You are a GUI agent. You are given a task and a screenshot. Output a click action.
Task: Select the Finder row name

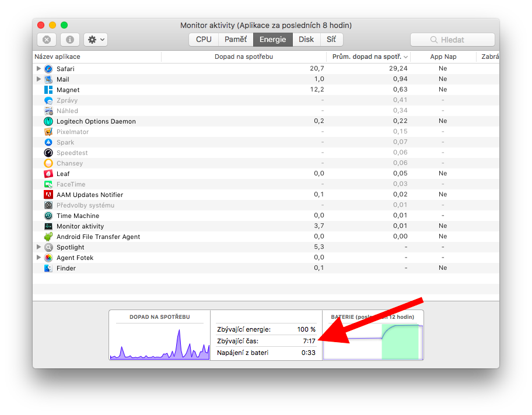click(x=66, y=268)
